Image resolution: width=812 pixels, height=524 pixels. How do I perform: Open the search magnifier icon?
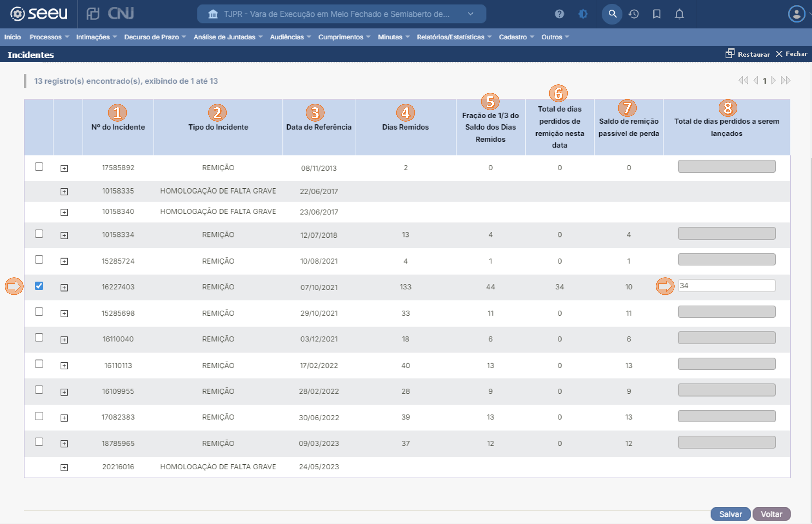click(x=612, y=14)
